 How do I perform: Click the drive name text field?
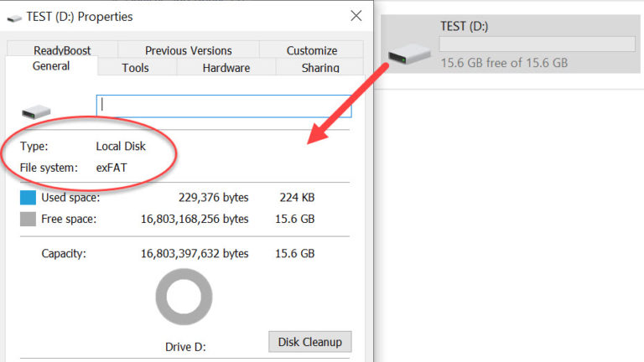point(224,106)
